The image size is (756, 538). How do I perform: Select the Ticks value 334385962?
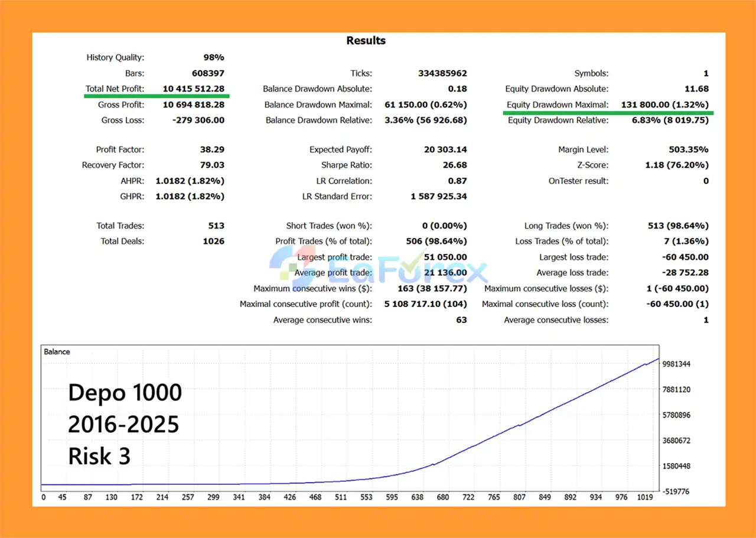point(442,74)
